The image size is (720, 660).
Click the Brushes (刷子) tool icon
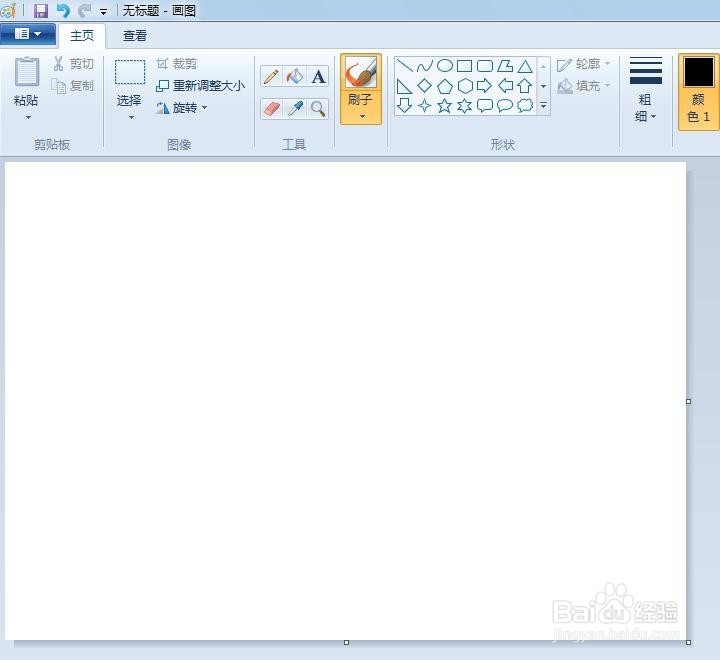361,73
